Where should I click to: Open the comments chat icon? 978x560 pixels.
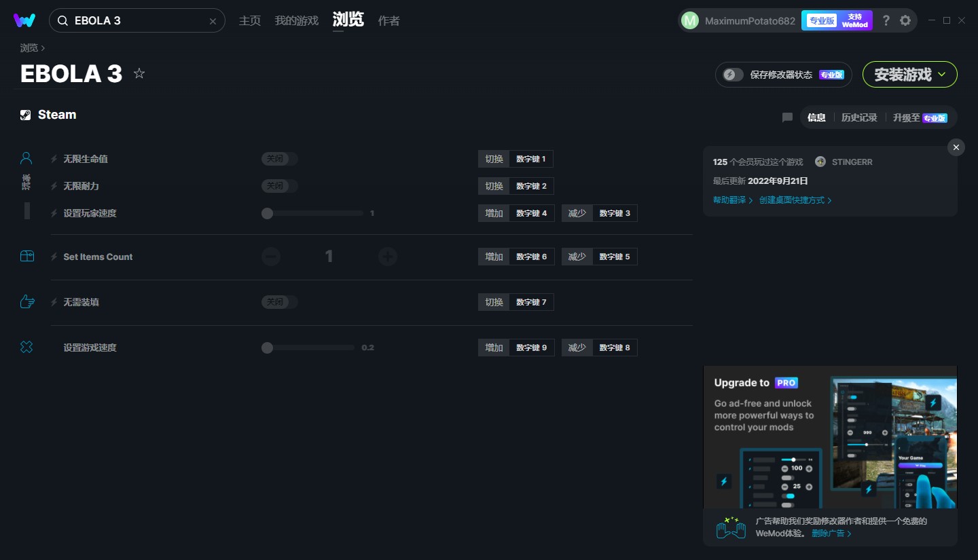tap(787, 117)
